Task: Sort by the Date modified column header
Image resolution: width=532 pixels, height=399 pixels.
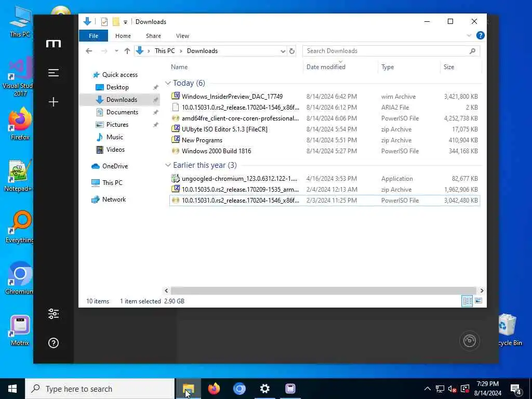Action: coord(340,67)
